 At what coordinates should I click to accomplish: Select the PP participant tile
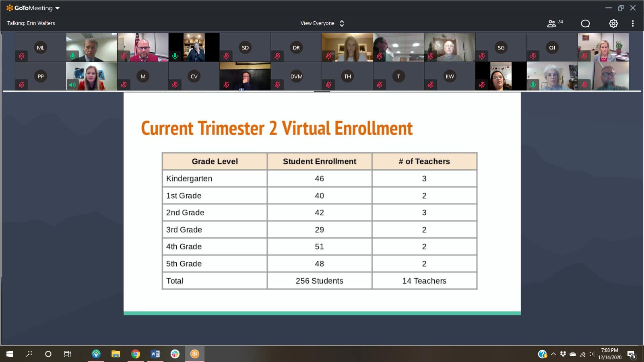click(40, 76)
